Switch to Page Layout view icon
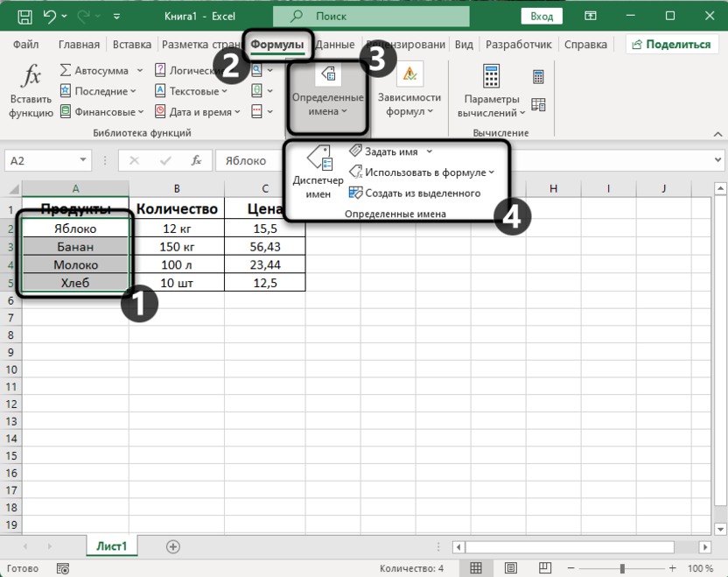 (511, 567)
